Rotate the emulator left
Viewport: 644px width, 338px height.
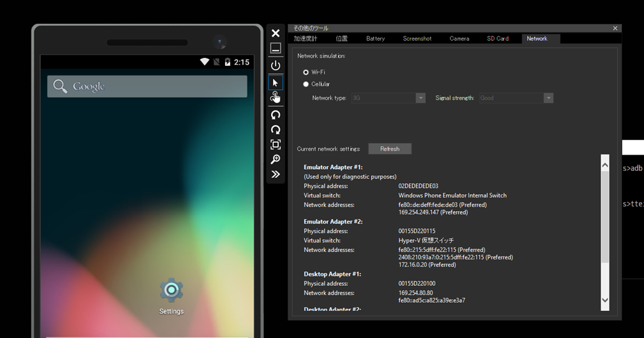click(275, 115)
